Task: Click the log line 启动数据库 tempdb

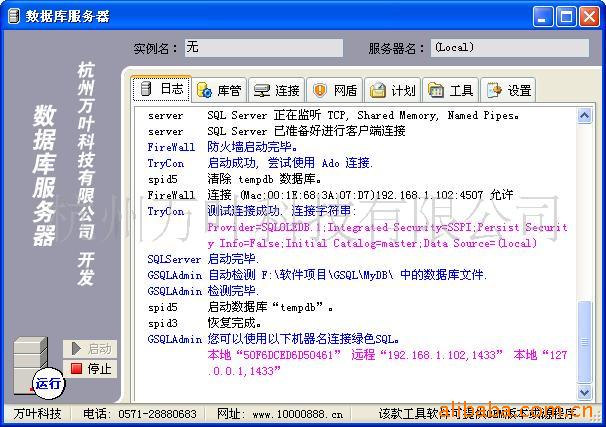Action: point(240,307)
